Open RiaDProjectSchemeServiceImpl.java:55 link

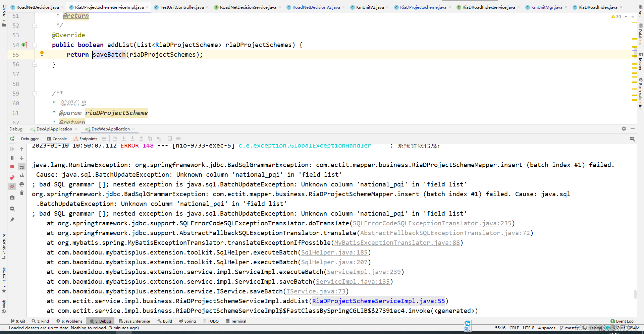coord(379,301)
